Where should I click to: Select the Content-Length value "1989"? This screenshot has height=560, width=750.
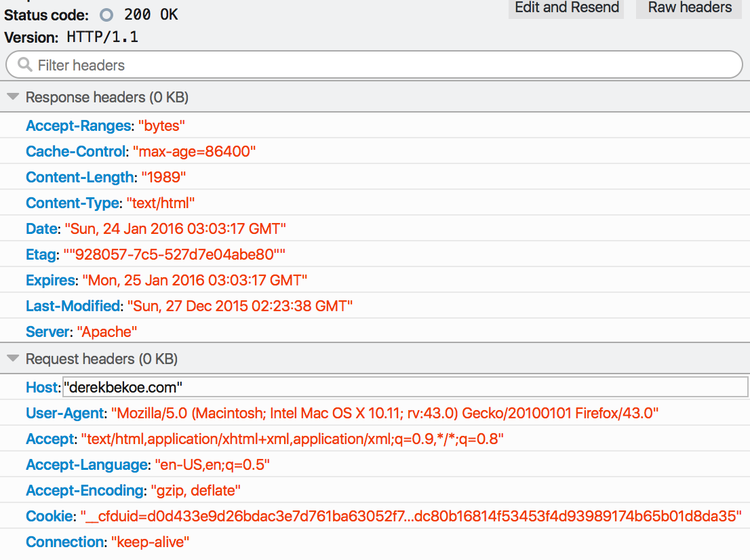click(163, 178)
